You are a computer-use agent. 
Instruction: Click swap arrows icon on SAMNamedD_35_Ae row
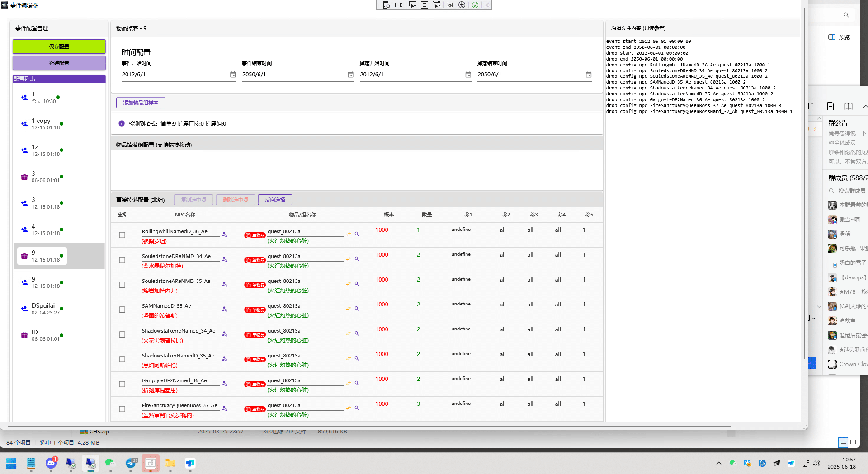click(349, 309)
